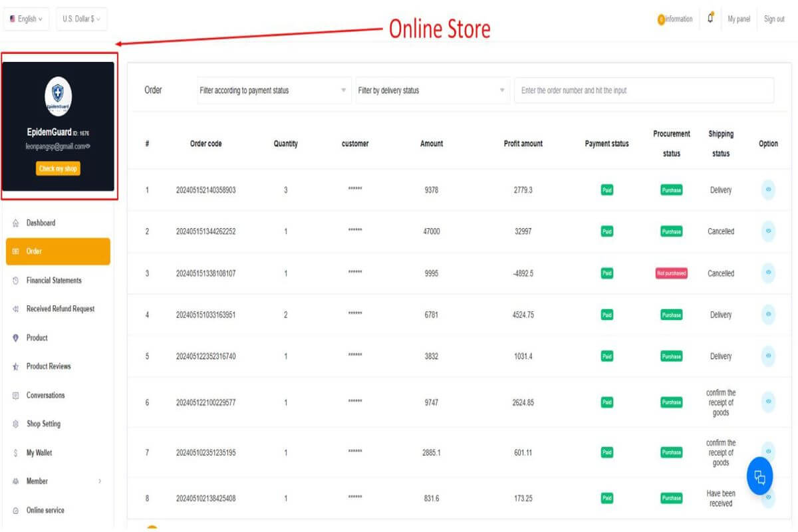798x532 pixels.
Task: Open the Dashboard section
Action: (41, 223)
